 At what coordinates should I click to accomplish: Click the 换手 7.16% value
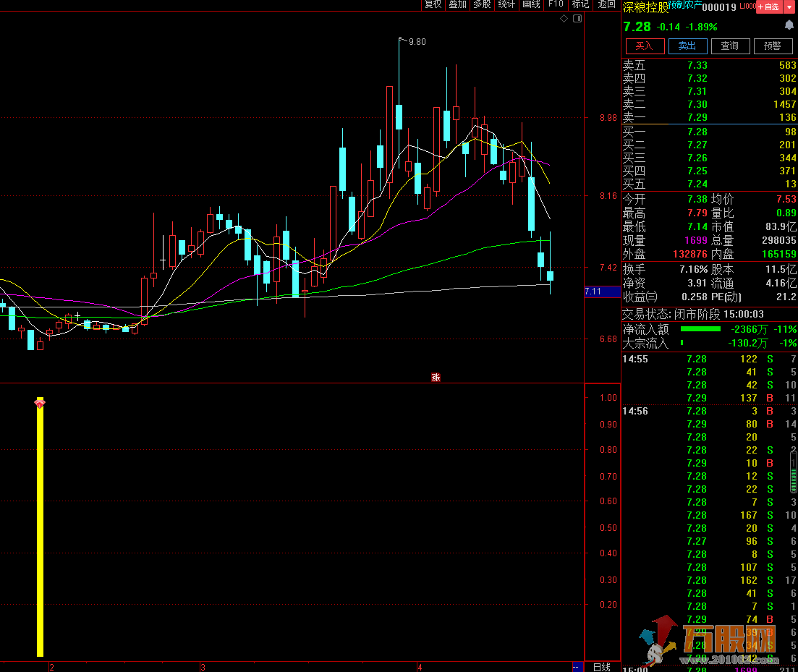(694, 269)
